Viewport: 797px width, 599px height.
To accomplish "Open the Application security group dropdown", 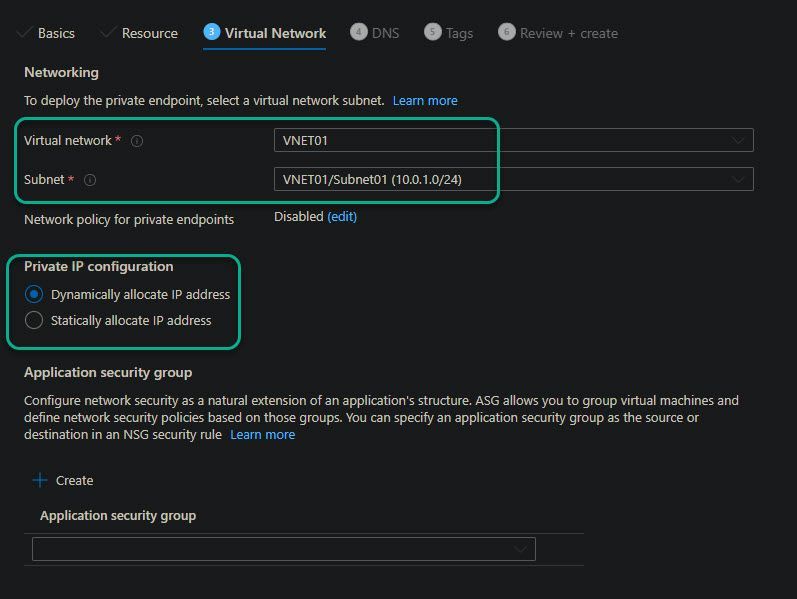I will pyautogui.click(x=284, y=548).
